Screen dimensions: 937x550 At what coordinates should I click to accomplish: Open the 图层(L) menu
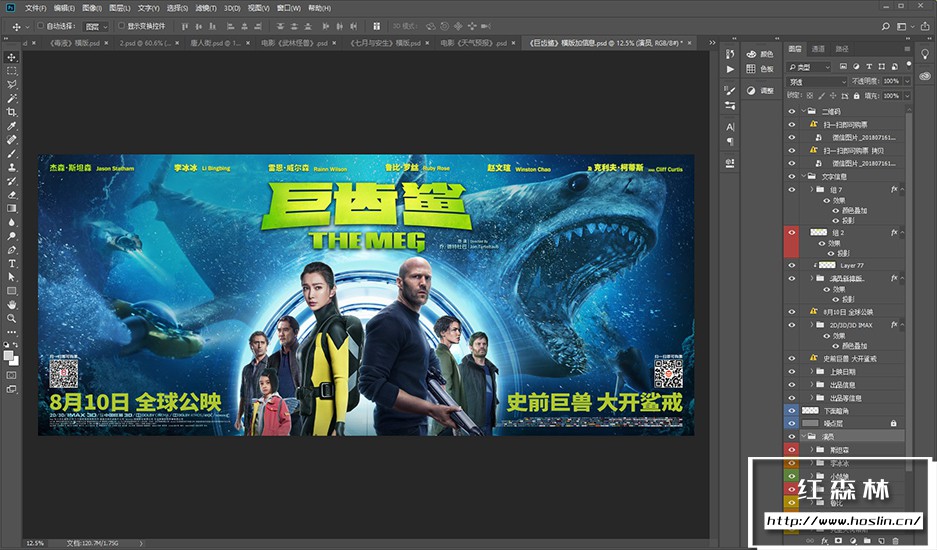point(120,8)
